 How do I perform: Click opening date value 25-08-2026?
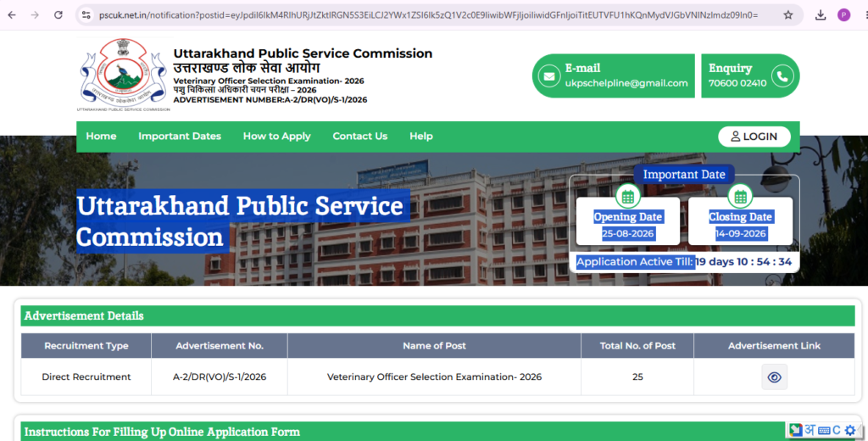[628, 233]
